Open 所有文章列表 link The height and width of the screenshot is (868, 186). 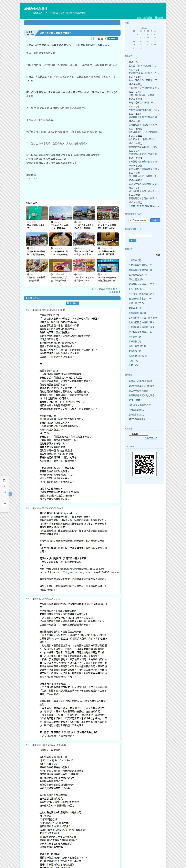point(151,438)
